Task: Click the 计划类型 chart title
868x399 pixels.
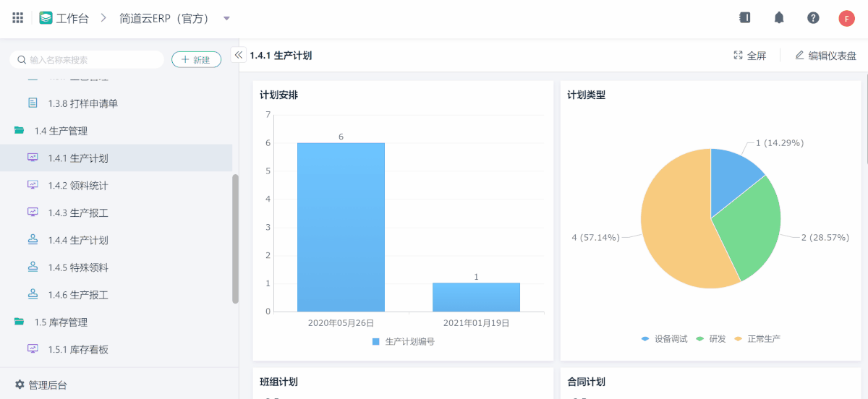Action: click(x=586, y=95)
